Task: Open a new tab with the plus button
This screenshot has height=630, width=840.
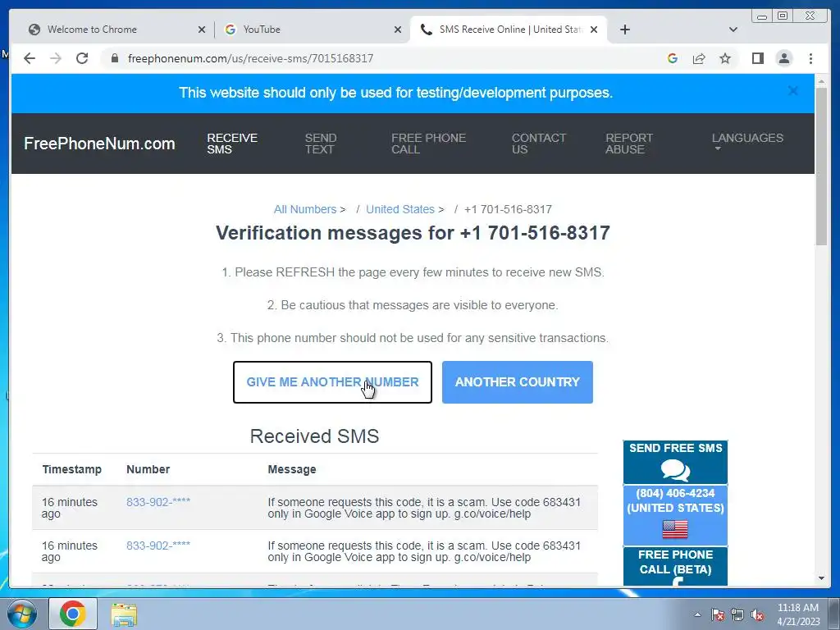Action: click(x=624, y=30)
